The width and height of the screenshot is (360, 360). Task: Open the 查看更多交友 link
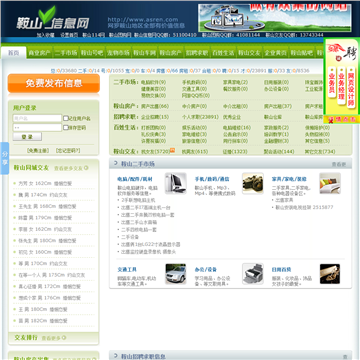click(x=68, y=168)
